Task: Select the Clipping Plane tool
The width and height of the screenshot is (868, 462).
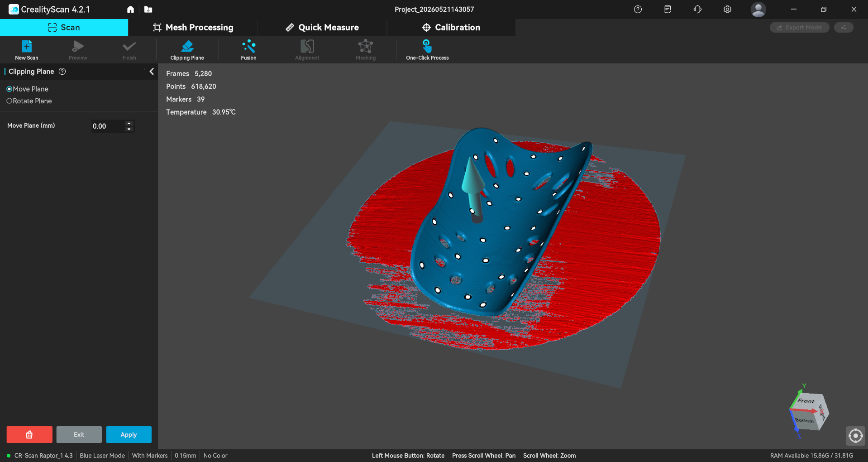Action: point(187,50)
